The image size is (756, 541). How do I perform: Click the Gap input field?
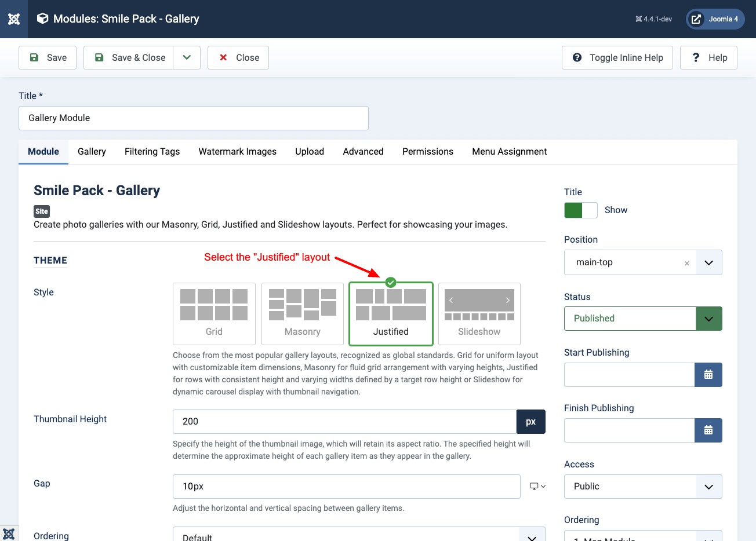347,487
